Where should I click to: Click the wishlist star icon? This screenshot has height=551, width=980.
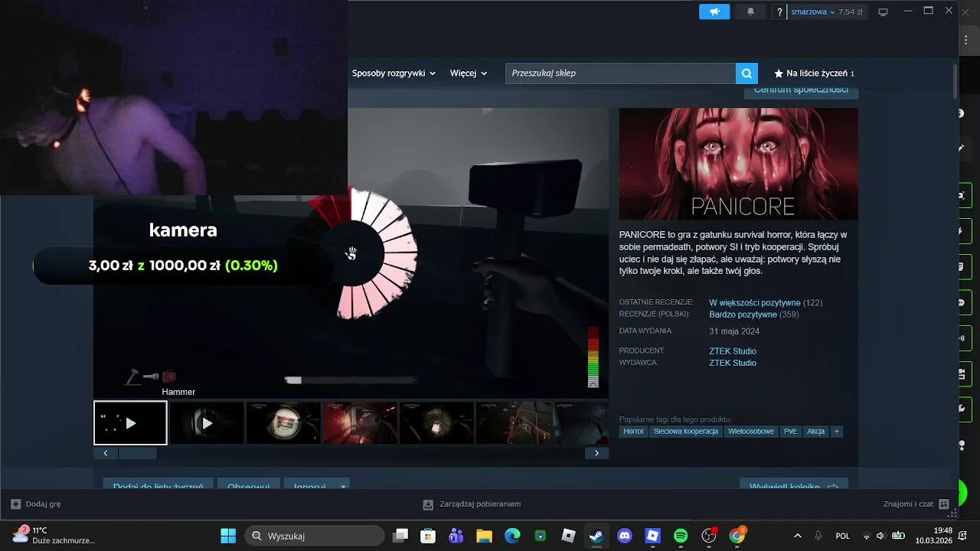tap(779, 73)
